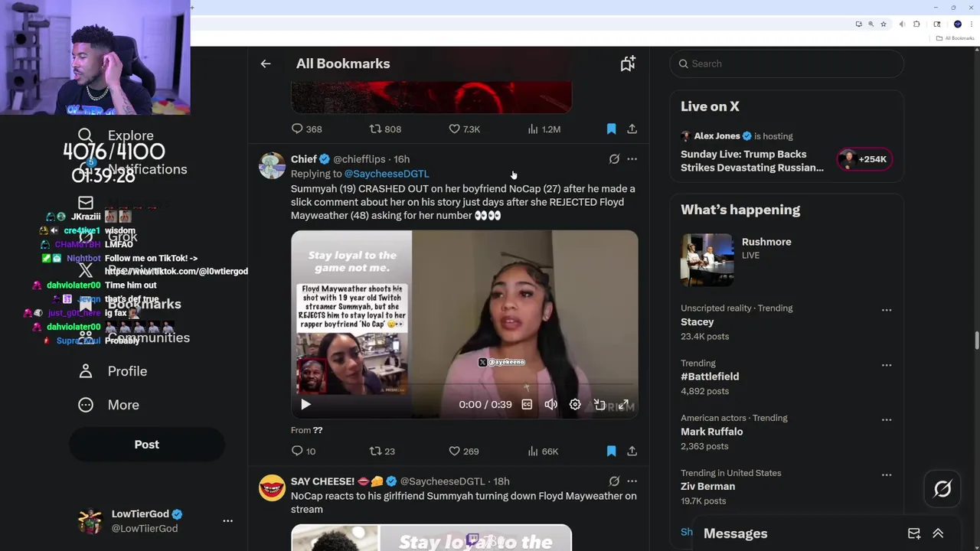The width and height of the screenshot is (980, 551).
Task: View analytics showing 1.2M views
Action: point(544,129)
